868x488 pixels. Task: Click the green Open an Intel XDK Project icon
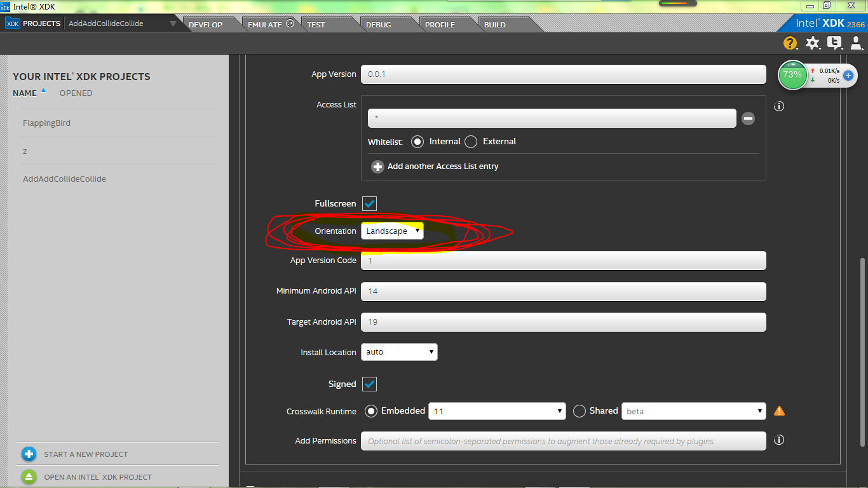pos(28,477)
